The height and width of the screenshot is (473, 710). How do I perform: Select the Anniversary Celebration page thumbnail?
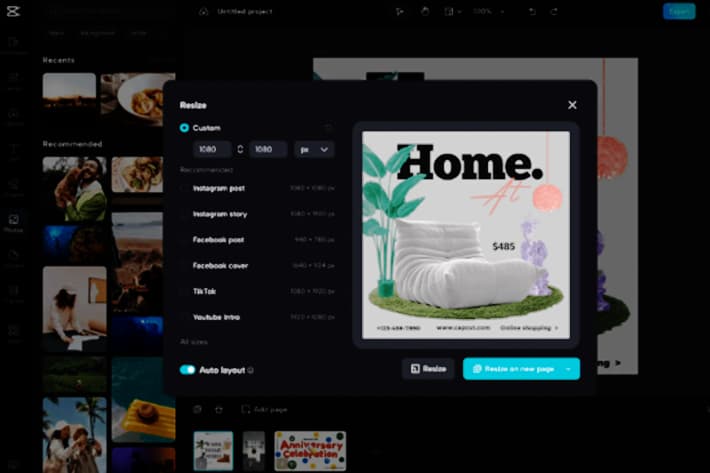pyautogui.click(x=310, y=451)
